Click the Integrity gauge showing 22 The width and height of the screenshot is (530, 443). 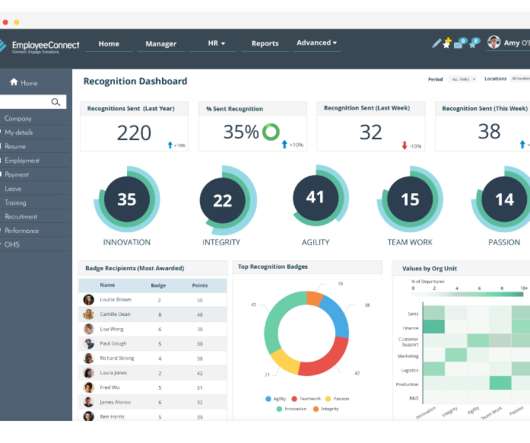[222, 200]
